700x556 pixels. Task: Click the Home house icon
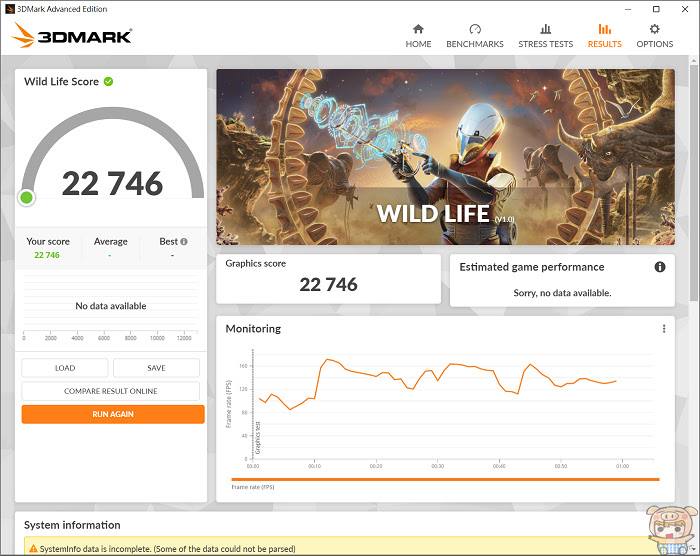tap(418, 29)
